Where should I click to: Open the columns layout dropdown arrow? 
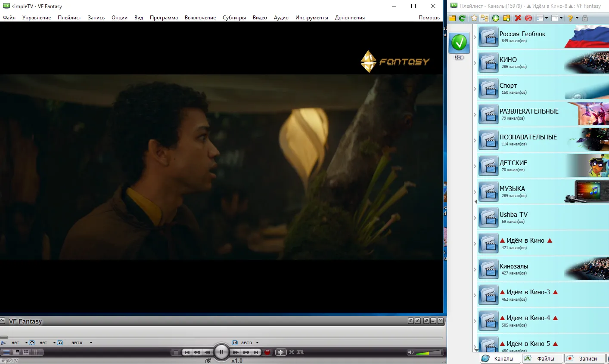point(561,18)
